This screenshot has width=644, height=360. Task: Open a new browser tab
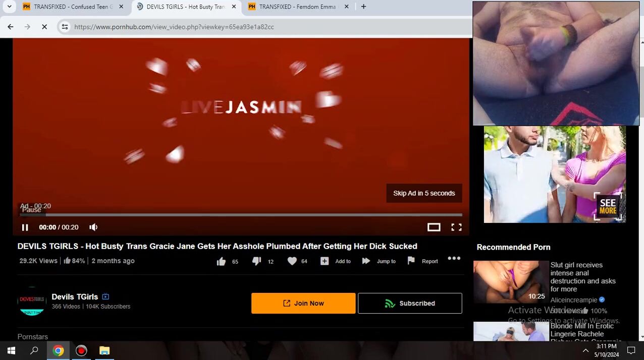363,7
